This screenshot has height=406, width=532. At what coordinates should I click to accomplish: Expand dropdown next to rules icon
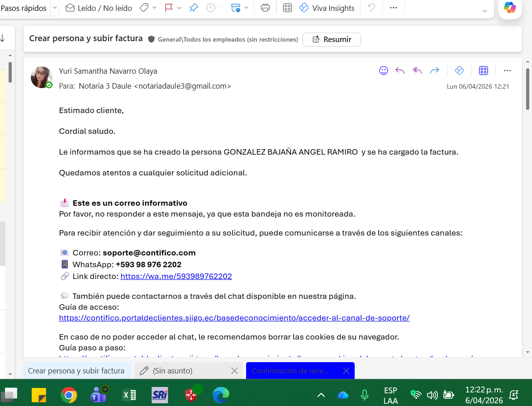(246, 8)
